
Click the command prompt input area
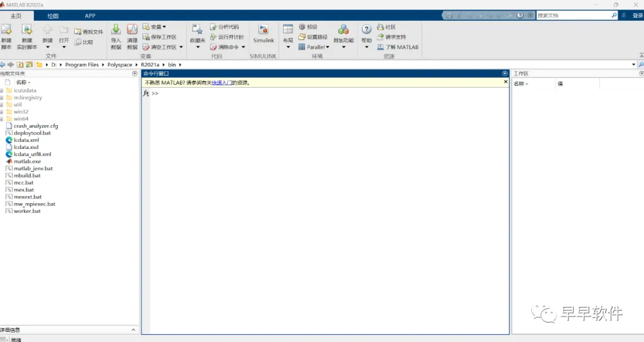(329, 93)
